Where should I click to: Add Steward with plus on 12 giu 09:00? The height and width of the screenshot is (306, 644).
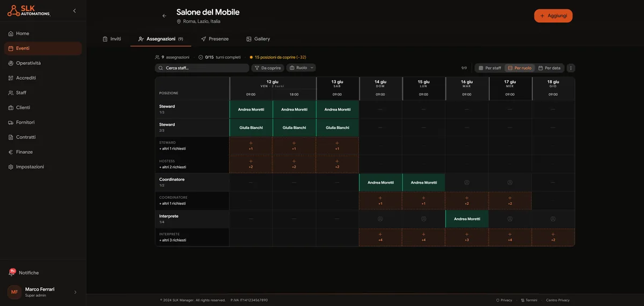pos(251,146)
